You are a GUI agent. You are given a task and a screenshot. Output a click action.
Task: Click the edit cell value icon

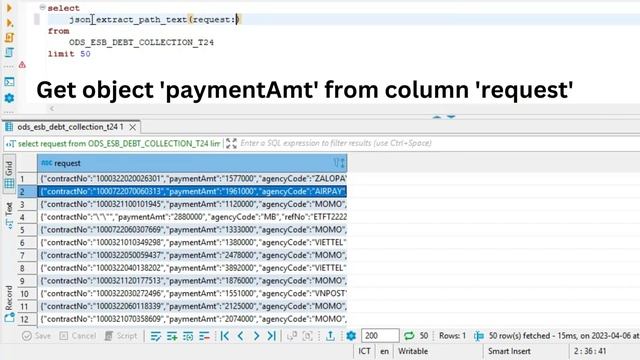[x=156, y=336]
